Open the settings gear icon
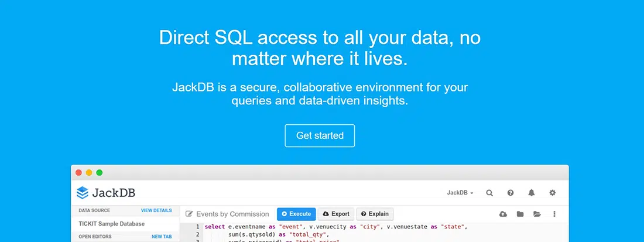The width and height of the screenshot is (644, 242). 552,192
